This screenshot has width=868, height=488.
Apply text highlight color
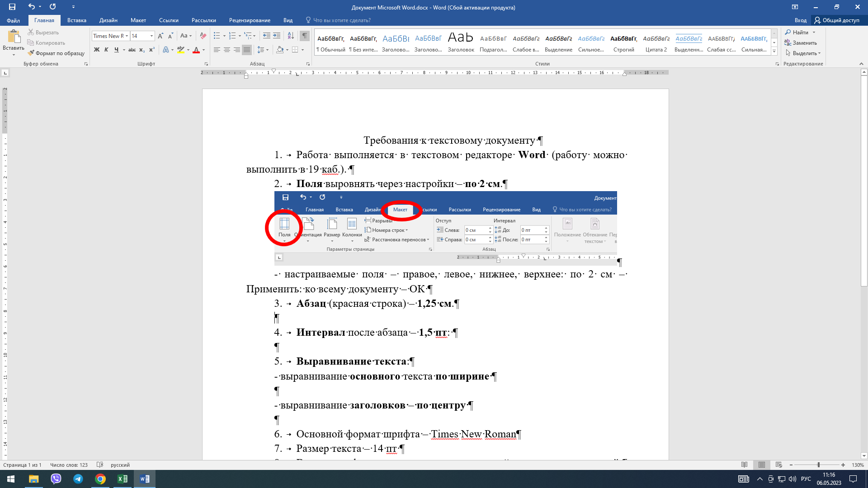coord(181,50)
